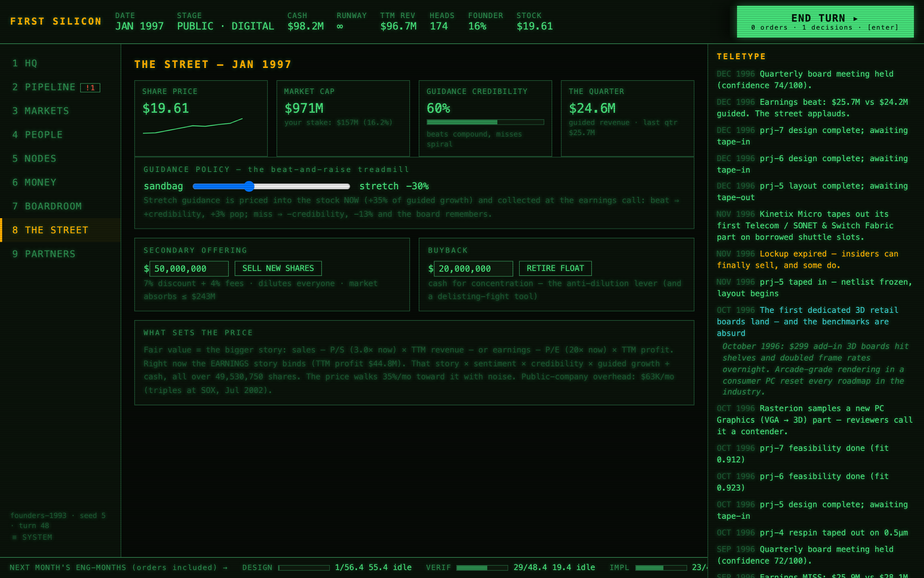Click the quarter guided revenue $24.6M
The height and width of the screenshot is (578, 924).
(592, 108)
